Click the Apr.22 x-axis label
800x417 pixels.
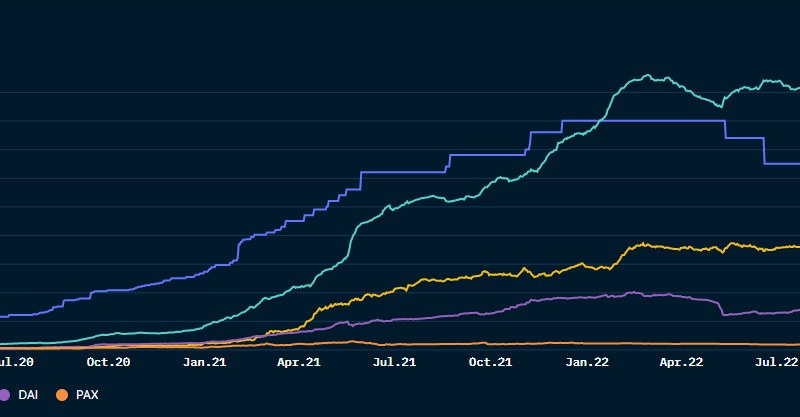tap(681, 362)
